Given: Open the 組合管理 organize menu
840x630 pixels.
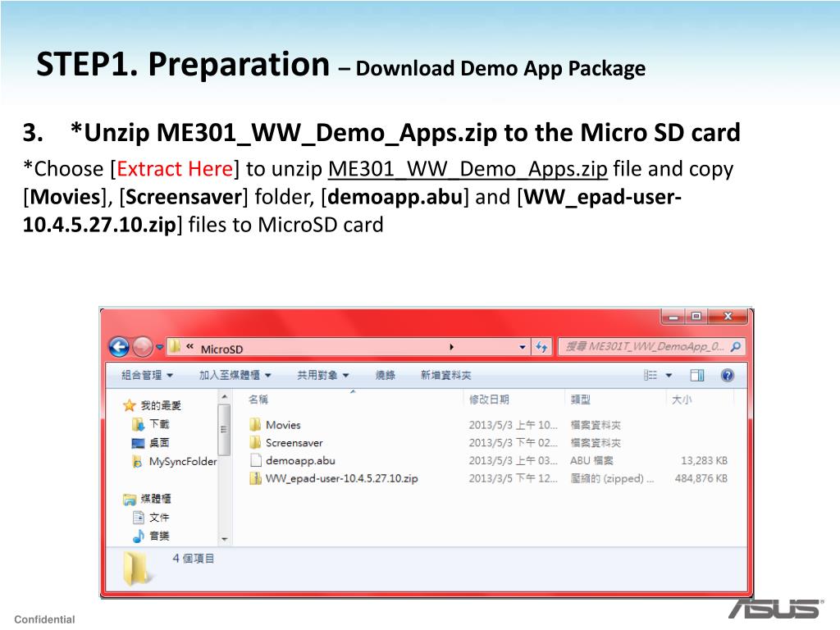Looking at the screenshot, I should (x=147, y=375).
